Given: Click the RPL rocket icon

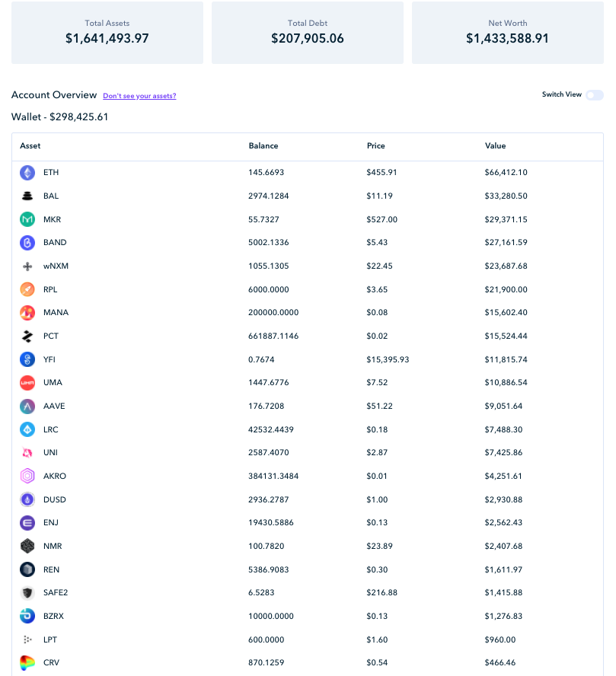Looking at the screenshot, I should pyautogui.click(x=27, y=289).
